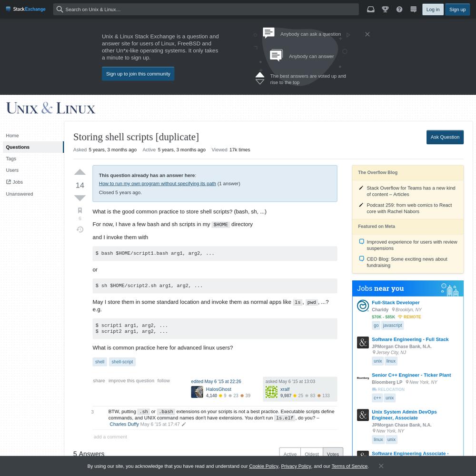
Task: Click the share link
Action: (99, 381)
